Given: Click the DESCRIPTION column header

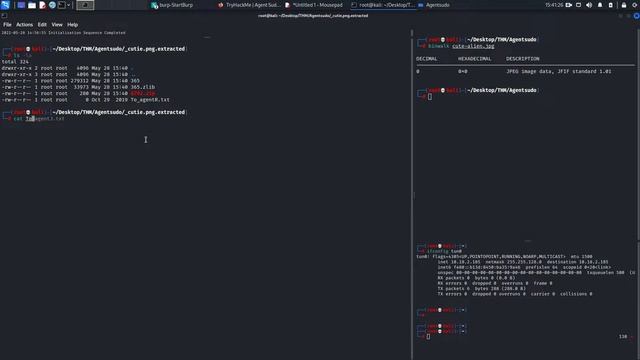Looking at the screenshot, I should [522, 59].
